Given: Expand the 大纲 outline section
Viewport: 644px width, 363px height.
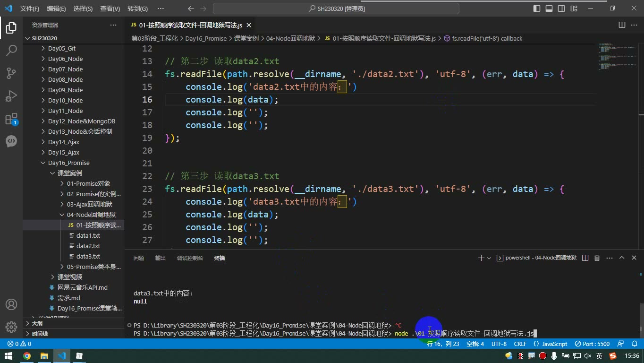Looking at the screenshot, I should pos(37,324).
